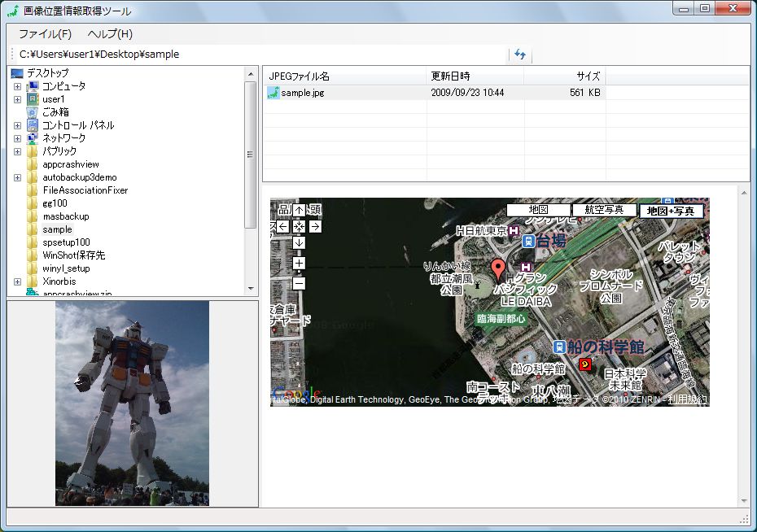Select the FileAssociationFixer folder
The width and height of the screenshot is (757, 532).
click(85, 190)
